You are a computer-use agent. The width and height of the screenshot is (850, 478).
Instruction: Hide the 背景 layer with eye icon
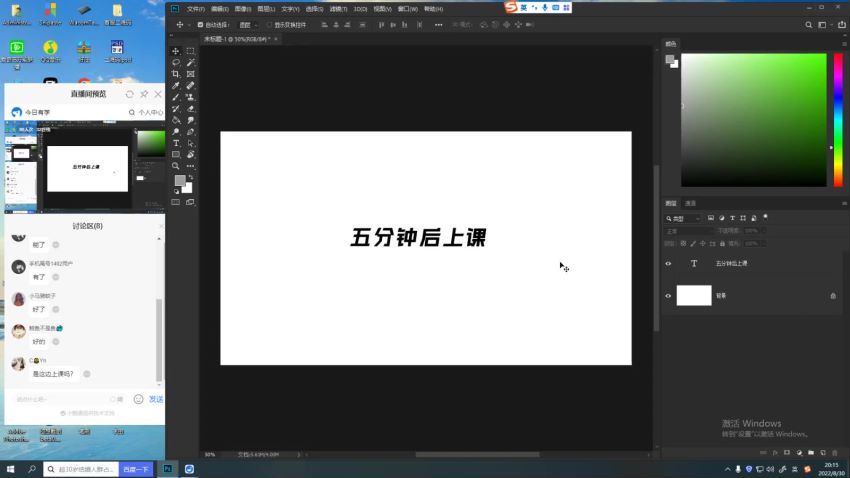point(668,296)
